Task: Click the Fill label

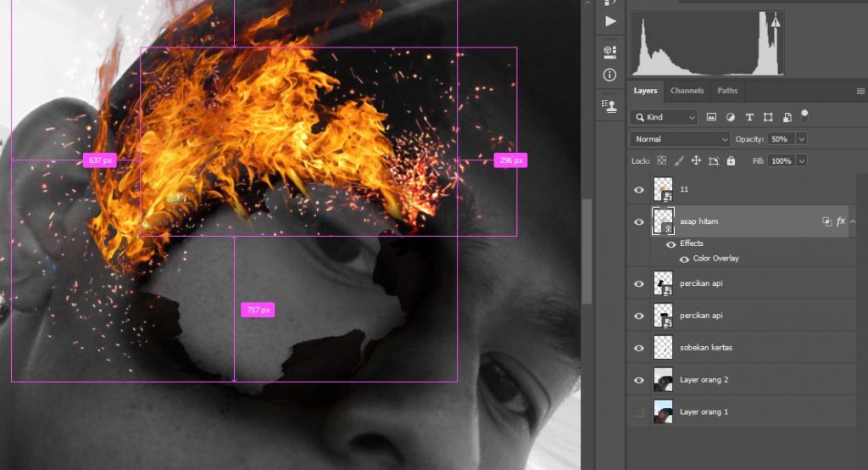Action: click(x=759, y=160)
